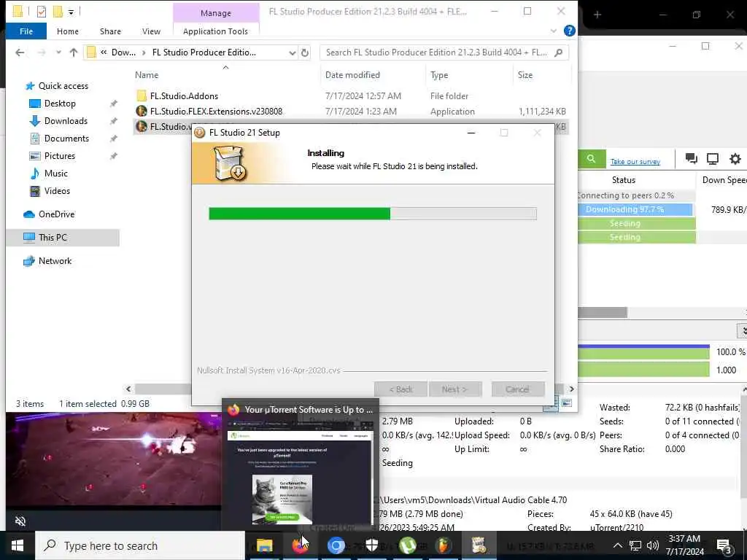Screen dimensions: 747x560
Task: Expand the ribbon with the chevron
Action: pos(553,31)
